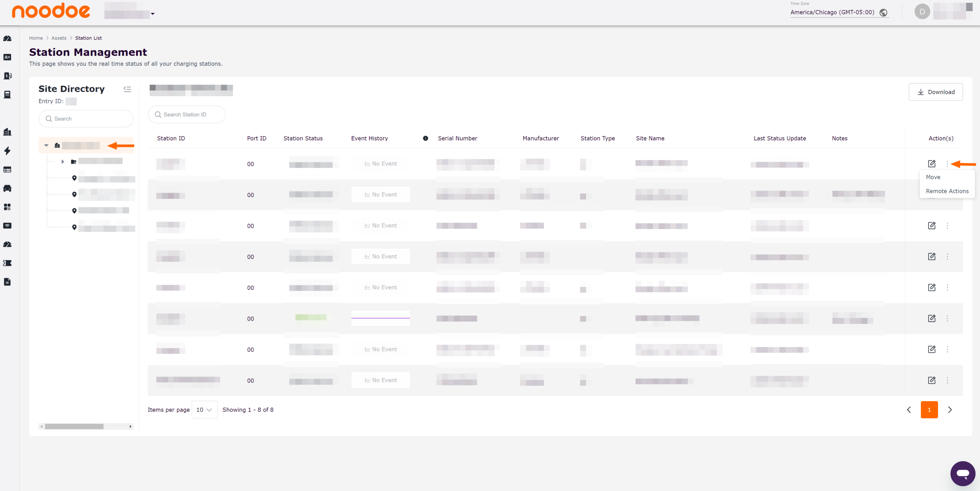Screen dimensions: 980x491
Task: Click the Event History info icon
Action: pos(425,138)
